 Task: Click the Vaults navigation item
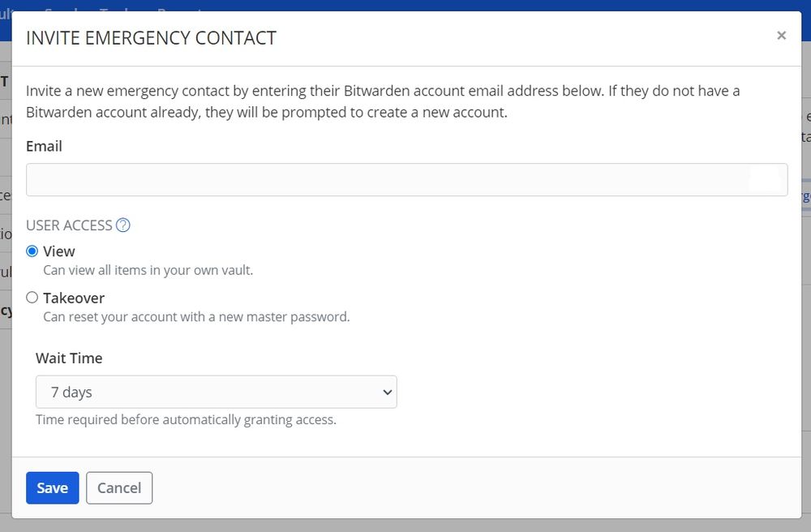(10, 11)
